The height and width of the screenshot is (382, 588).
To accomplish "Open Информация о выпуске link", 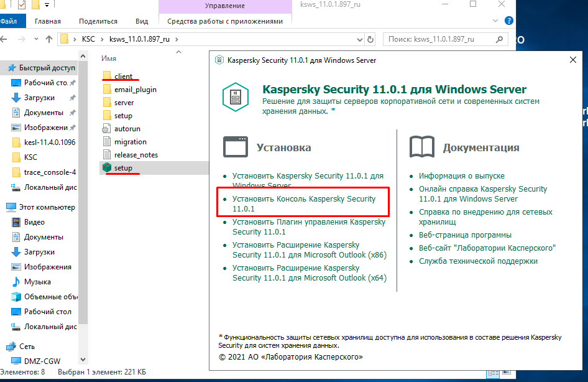I will (462, 175).
